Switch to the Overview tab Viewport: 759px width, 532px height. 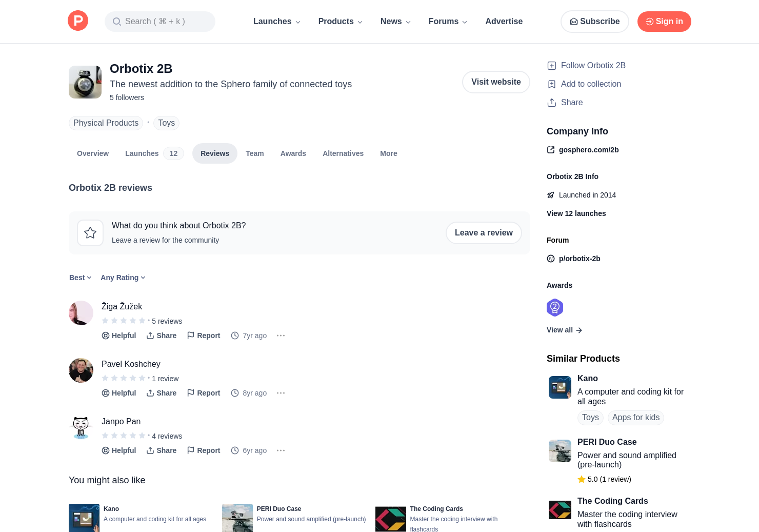click(93, 153)
